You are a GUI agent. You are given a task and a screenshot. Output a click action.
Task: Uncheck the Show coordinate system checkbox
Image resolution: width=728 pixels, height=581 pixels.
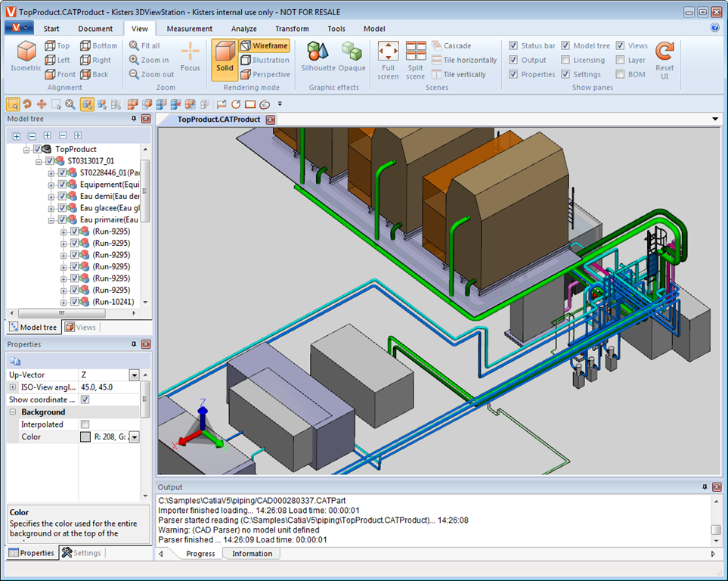click(x=85, y=399)
